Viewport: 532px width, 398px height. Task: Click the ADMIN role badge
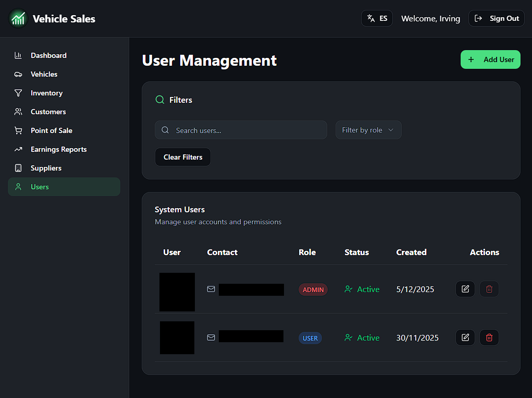[x=313, y=290]
